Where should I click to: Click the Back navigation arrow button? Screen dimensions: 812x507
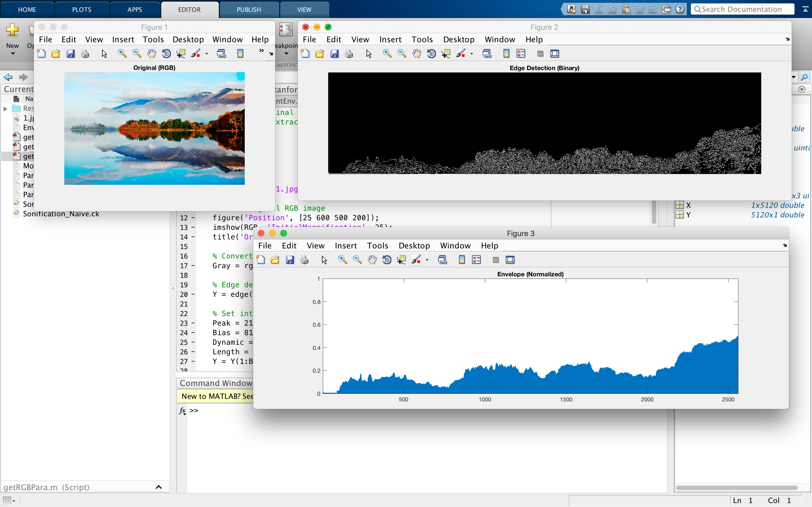click(x=8, y=77)
